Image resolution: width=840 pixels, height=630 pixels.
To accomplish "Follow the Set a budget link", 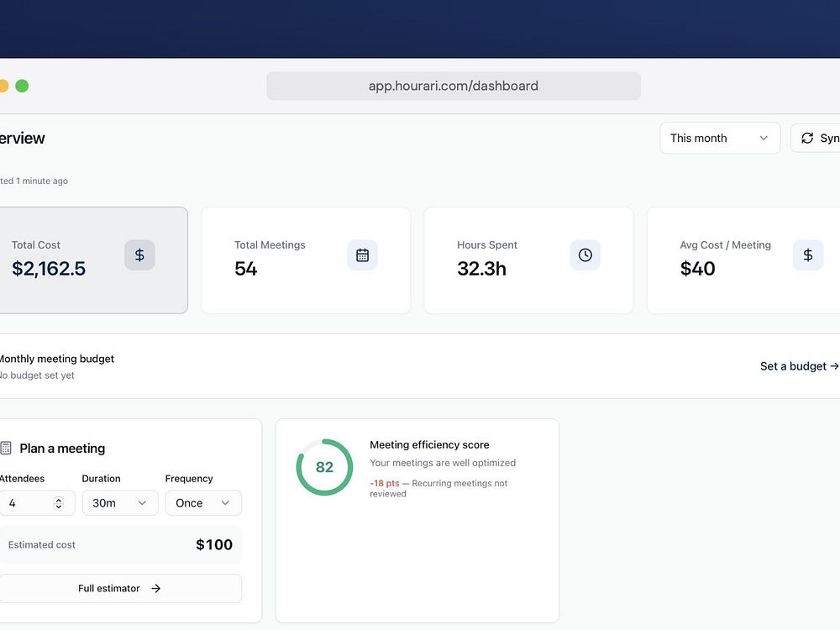I will (x=800, y=366).
